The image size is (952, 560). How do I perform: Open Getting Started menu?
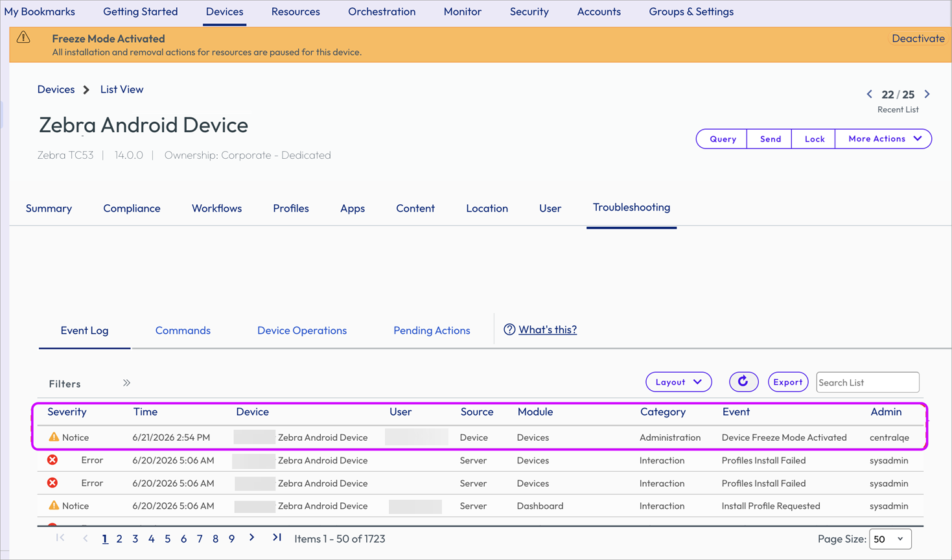coord(140,12)
